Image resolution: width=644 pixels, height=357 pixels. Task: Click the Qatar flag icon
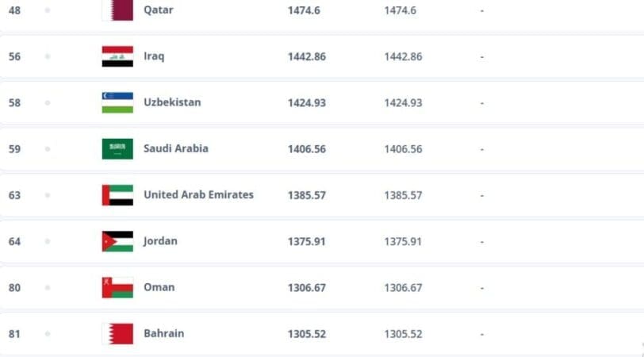click(117, 10)
